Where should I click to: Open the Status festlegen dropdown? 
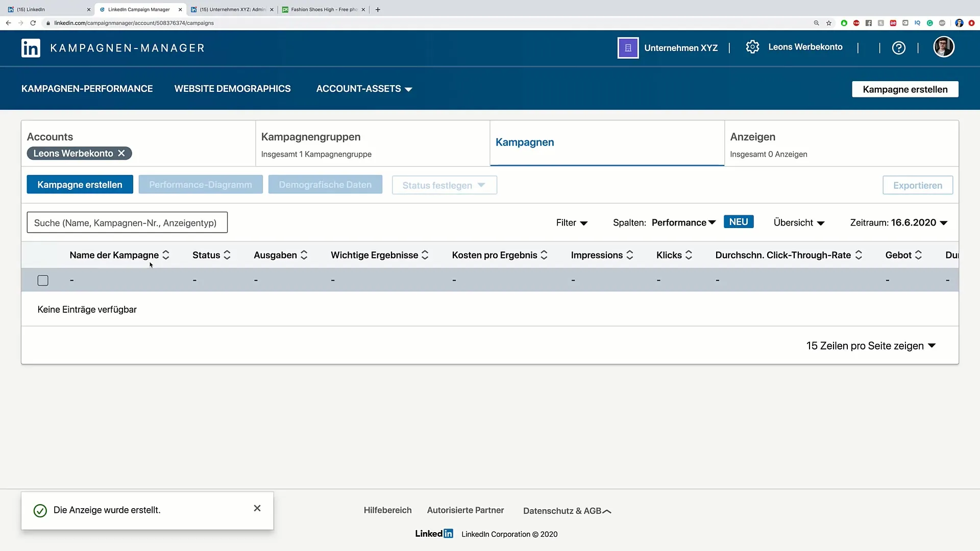coord(445,185)
